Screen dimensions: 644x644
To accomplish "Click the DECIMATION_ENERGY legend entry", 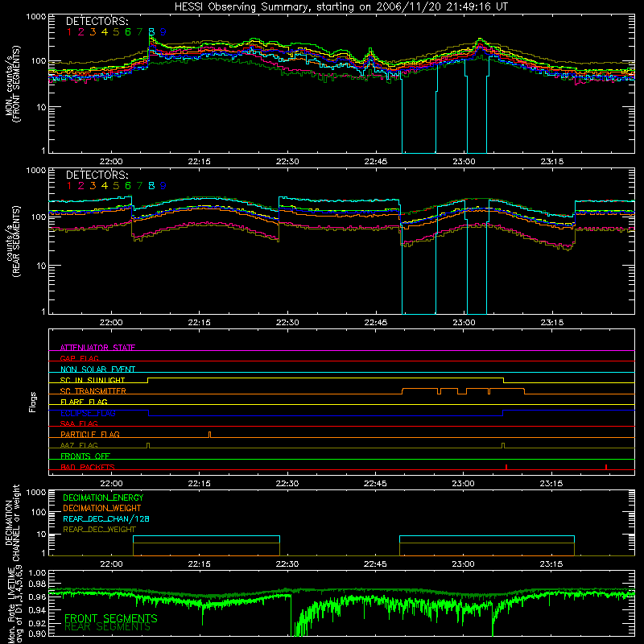I will [x=103, y=497].
